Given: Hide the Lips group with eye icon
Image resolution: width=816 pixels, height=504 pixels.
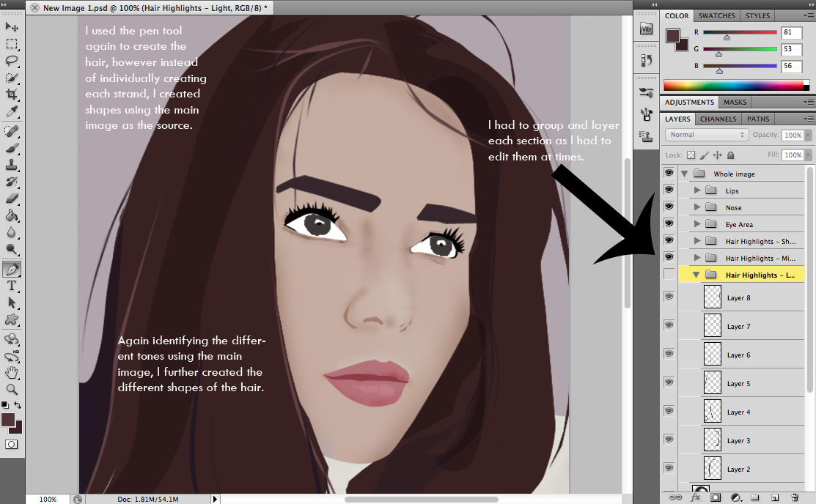Looking at the screenshot, I should [x=669, y=190].
